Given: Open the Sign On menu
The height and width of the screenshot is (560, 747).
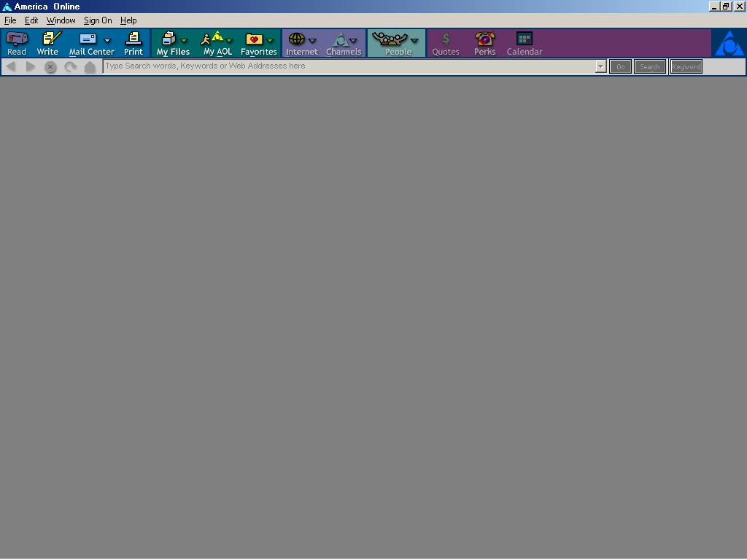Looking at the screenshot, I should tap(98, 20).
